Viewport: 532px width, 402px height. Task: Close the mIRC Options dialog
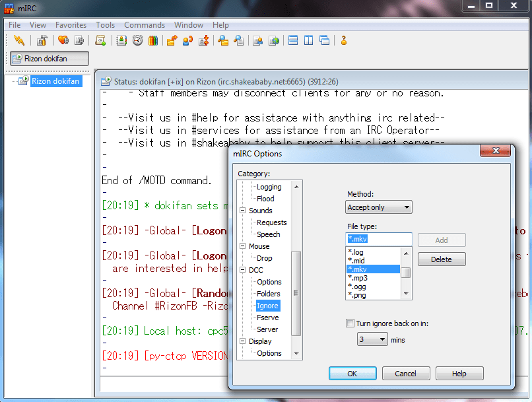coord(495,151)
